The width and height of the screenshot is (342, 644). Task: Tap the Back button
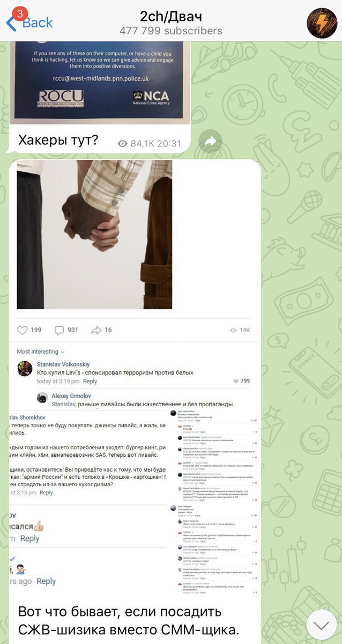click(29, 23)
